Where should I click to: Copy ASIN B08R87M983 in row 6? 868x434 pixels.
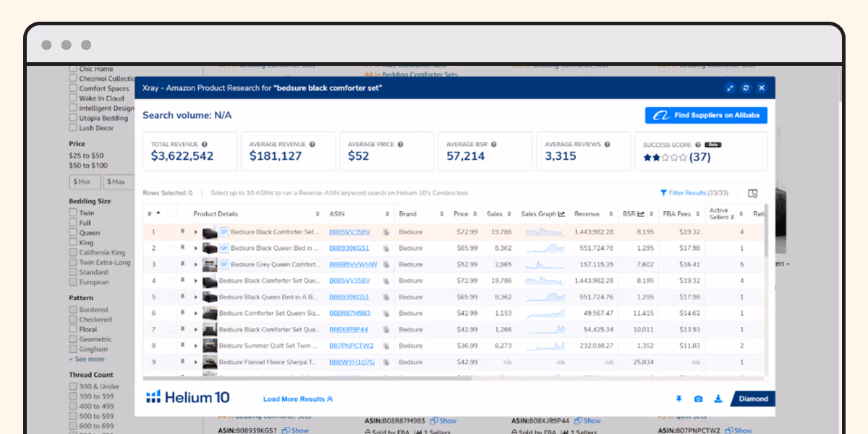pyautogui.click(x=386, y=313)
